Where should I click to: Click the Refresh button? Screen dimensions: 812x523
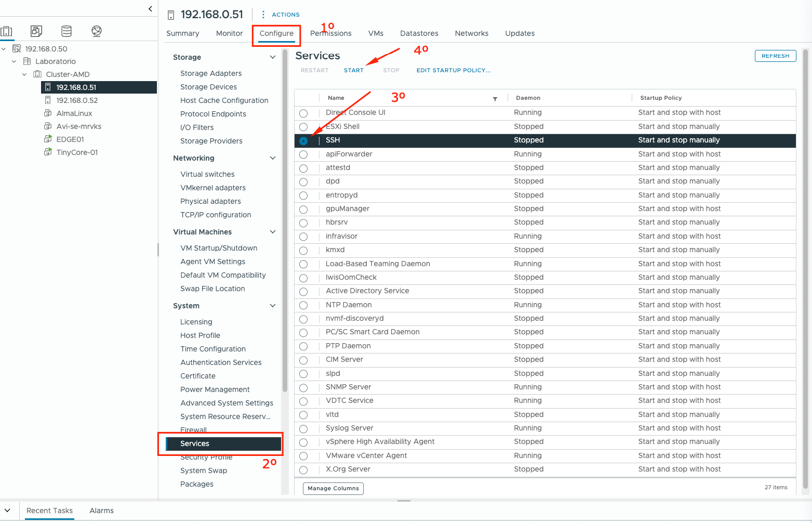click(775, 56)
